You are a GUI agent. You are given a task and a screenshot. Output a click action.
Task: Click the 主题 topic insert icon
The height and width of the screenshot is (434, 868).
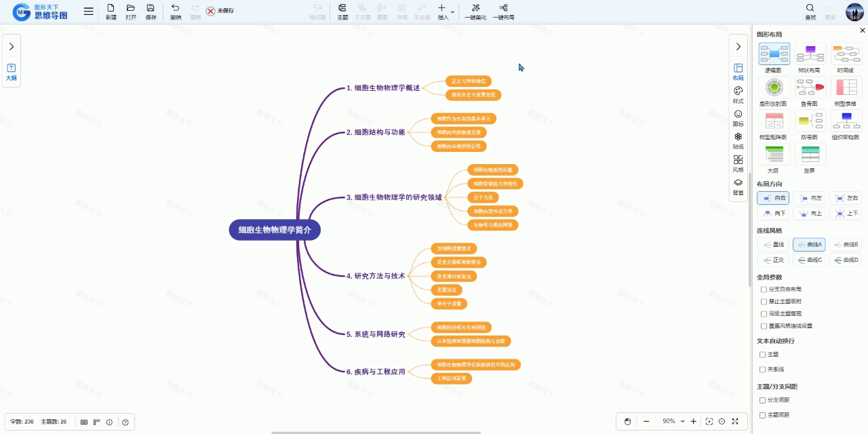(x=342, y=9)
